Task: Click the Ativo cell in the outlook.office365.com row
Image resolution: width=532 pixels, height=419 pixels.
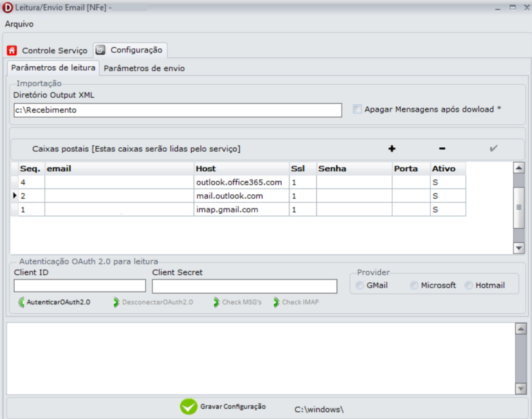Action: 448,182
